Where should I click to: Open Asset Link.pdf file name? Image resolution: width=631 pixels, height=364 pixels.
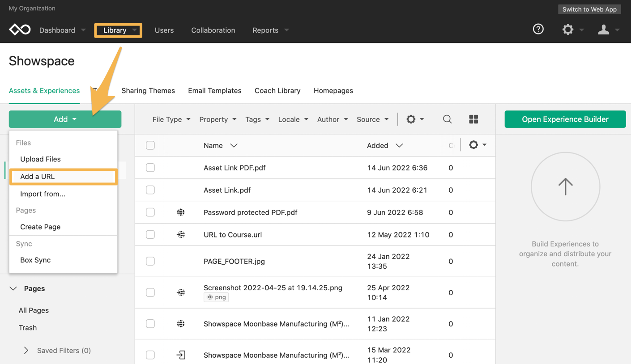pyautogui.click(x=227, y=190)
